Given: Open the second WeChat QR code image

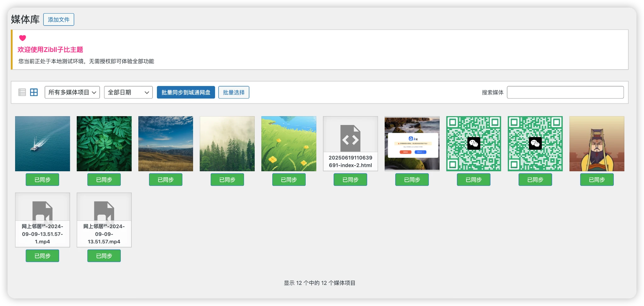Looking at the screenshot, I should (535, 143).
